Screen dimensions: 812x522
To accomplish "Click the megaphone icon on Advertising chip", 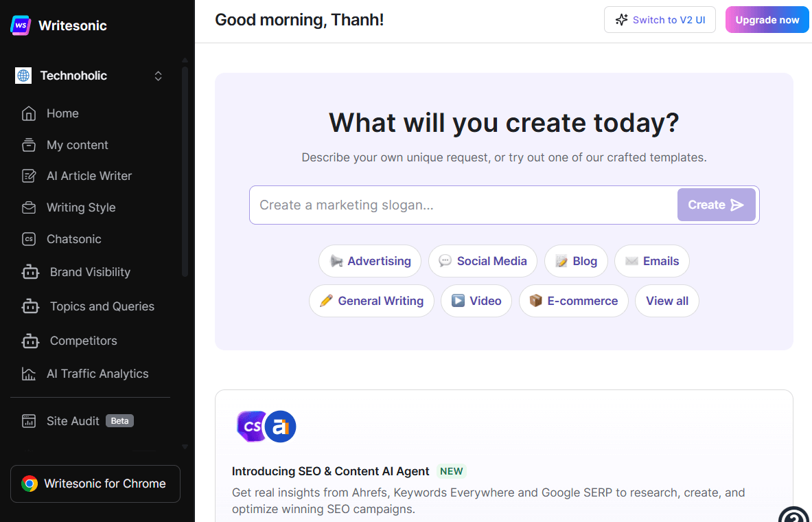I will (x=336, y=261).
